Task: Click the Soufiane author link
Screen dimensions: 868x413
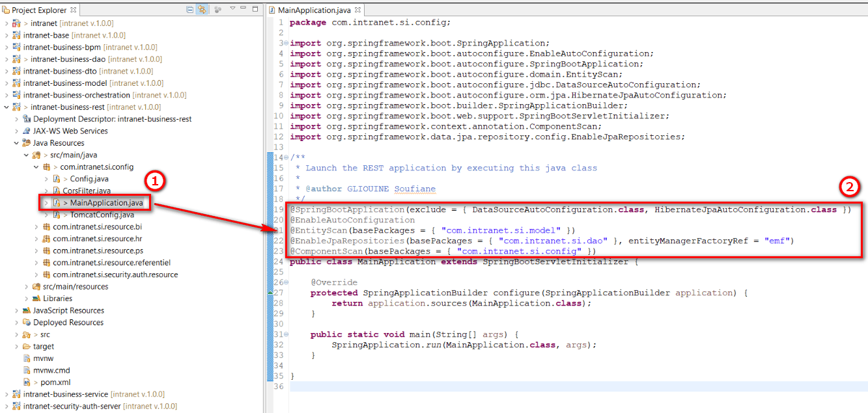Action: pyautogui.click(x=415, y=189)
